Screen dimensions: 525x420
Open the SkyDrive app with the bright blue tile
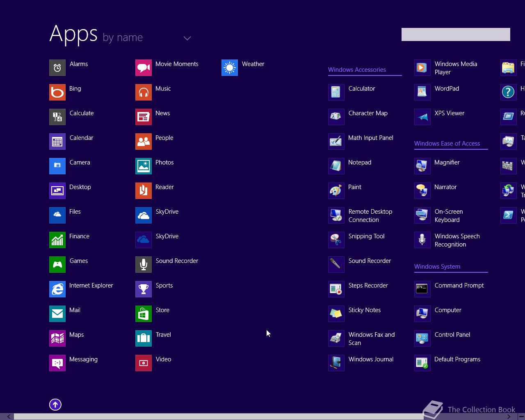[x=144, y=215]
